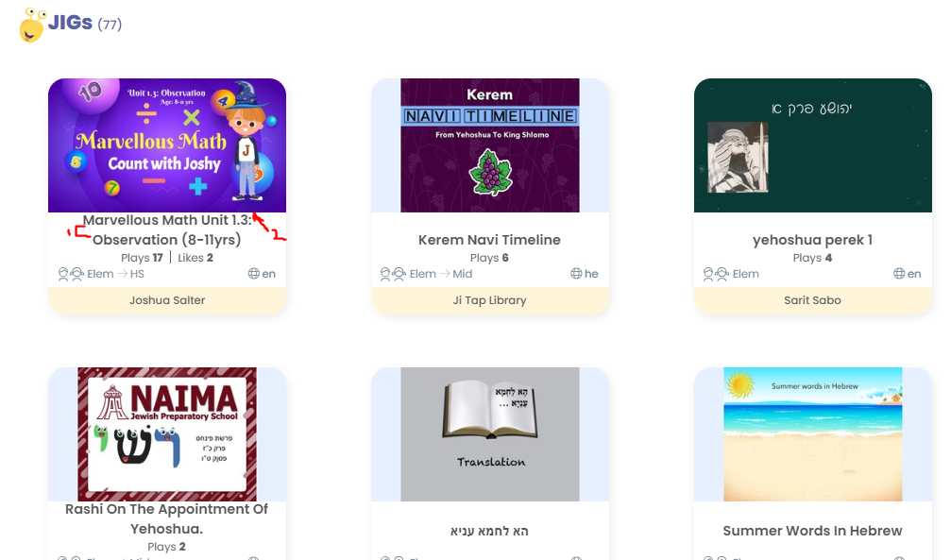Click the Joshua Salter author bar

click(x=167, y=300)
